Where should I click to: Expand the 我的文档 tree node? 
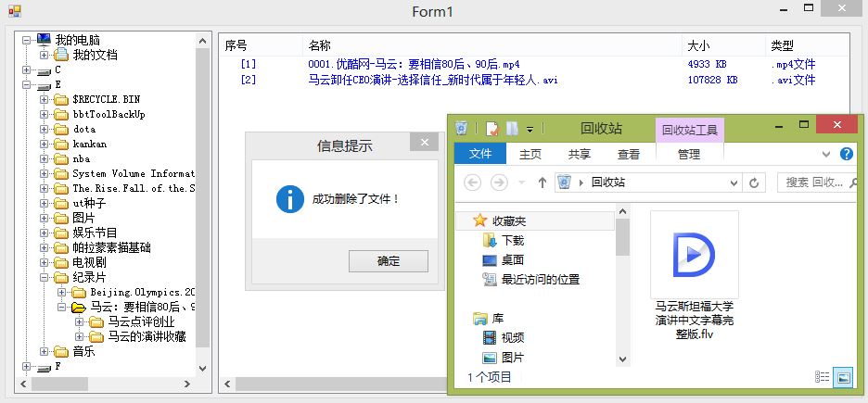44,55
